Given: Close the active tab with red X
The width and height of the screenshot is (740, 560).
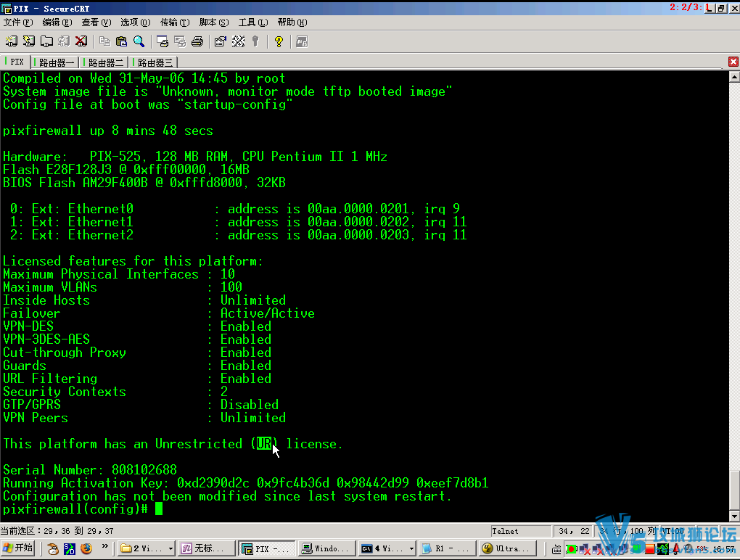Looking at the screenshot, I should click(733, 62).
